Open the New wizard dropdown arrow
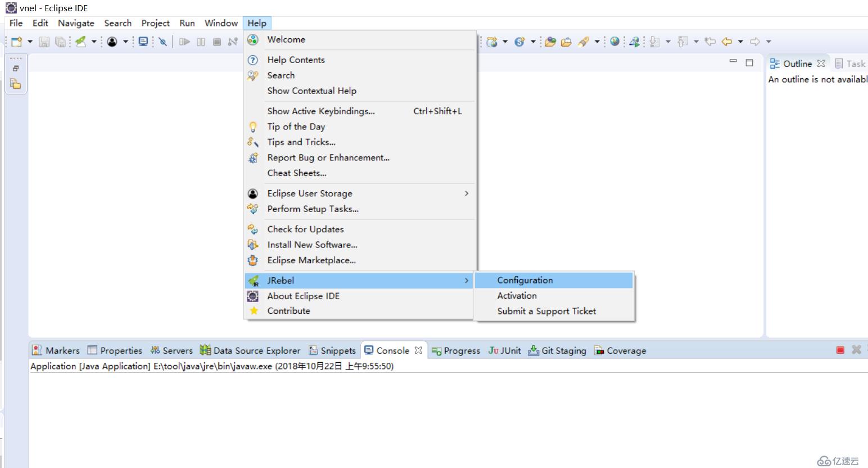The width and height of the screenshot is (868, 468). point(30,42)
